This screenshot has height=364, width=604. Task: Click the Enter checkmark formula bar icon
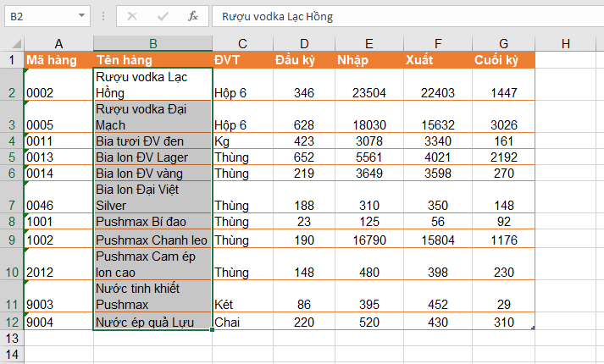163,16
